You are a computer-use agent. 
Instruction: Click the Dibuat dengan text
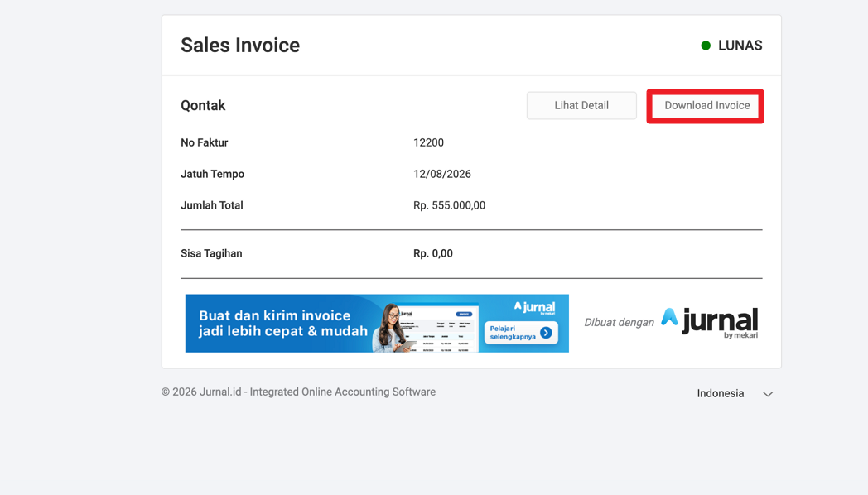click(x=620, y=323)
